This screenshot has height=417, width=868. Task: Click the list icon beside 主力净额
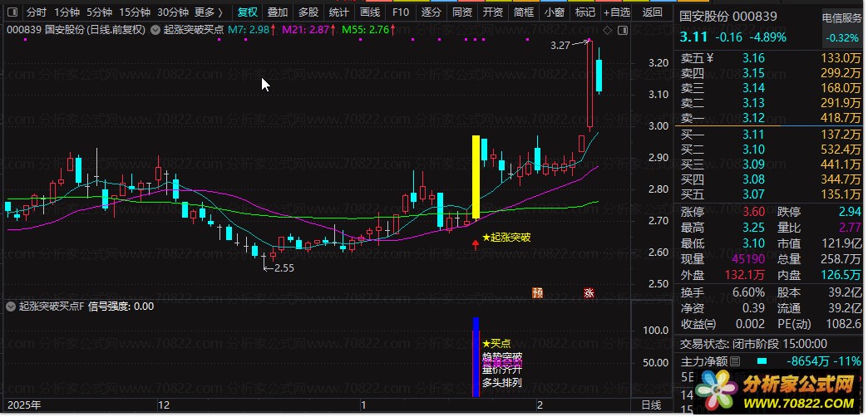click(x=735, y=362)
